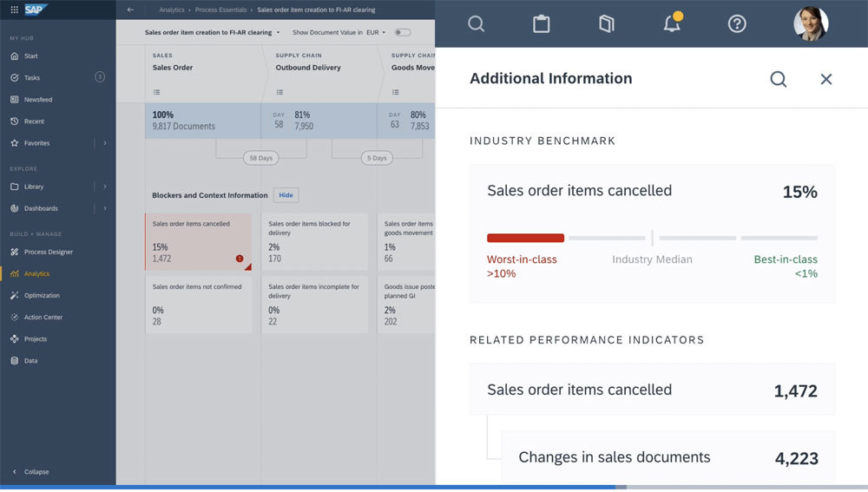This screenshot has height=492, width=868.
Task: Click the industry benchmark bar's red segment
Action: [x=525, y=238]
